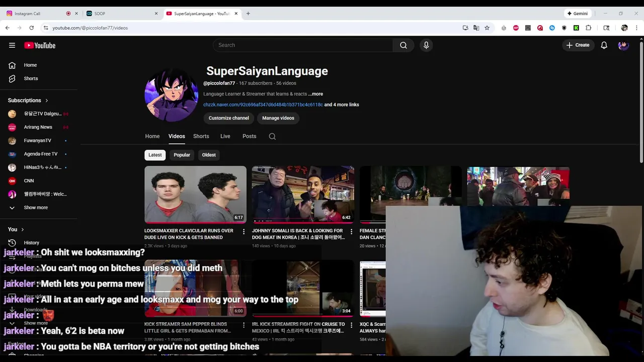Click the browser address bar URL
This screenshot has height=362, width=644.
(90, 28)
